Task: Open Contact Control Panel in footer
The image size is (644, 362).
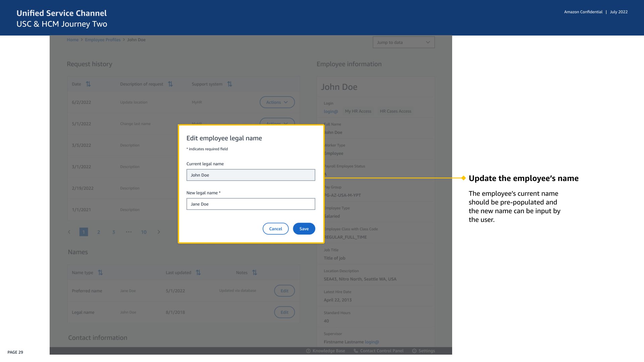Action: coord(379,351)
